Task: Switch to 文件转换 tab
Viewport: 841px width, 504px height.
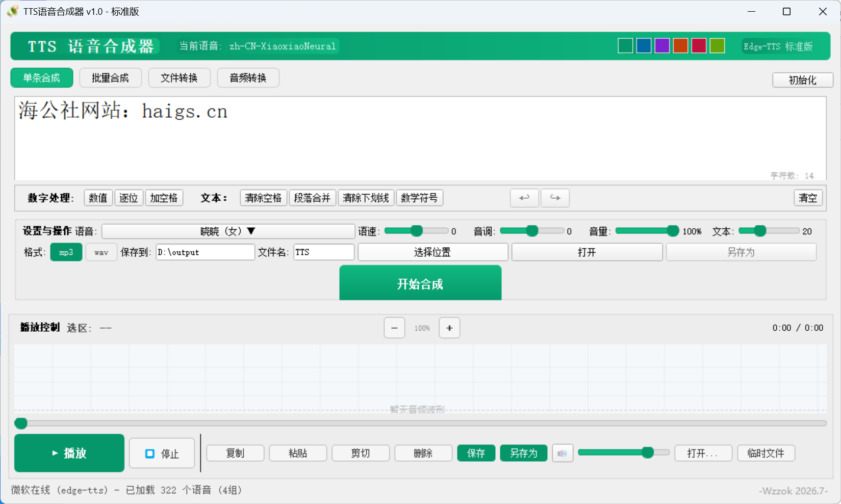Action: (x=179, y=78)
